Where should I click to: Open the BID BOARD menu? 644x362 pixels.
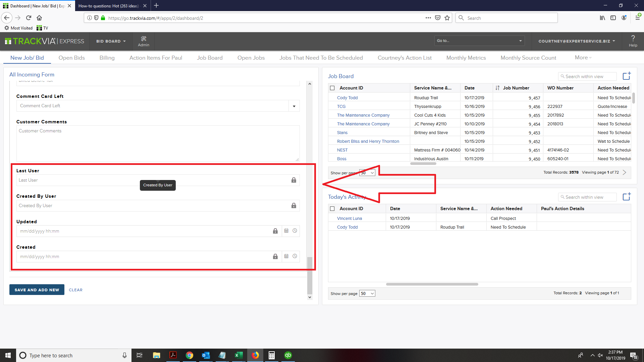coord(111,41)
